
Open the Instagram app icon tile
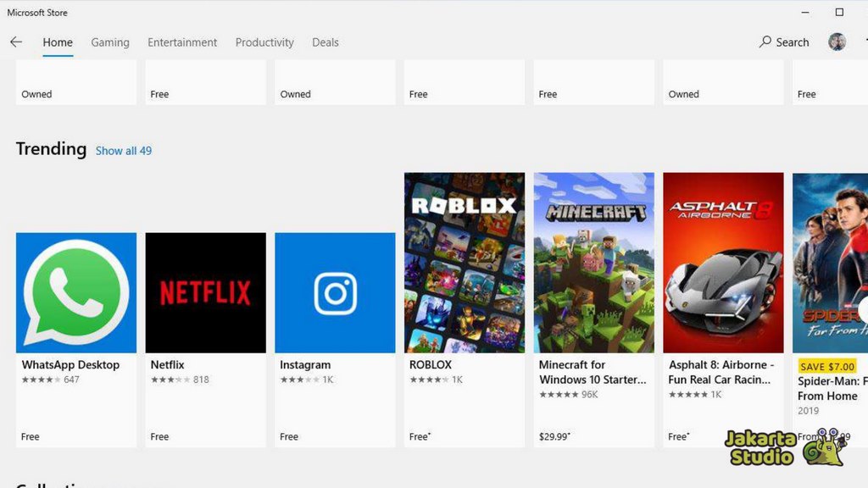click(335, 292)
